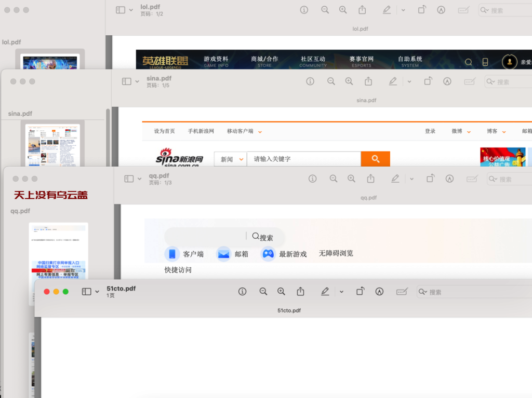Toggle sidebar in the qq.pdf window
Screen dimensions: 532x398
coord(129,179)
